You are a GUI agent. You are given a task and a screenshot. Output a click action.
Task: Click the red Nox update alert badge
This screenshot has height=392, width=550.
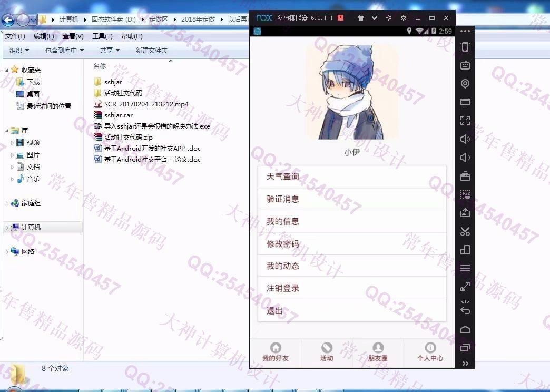pos(340,17)
